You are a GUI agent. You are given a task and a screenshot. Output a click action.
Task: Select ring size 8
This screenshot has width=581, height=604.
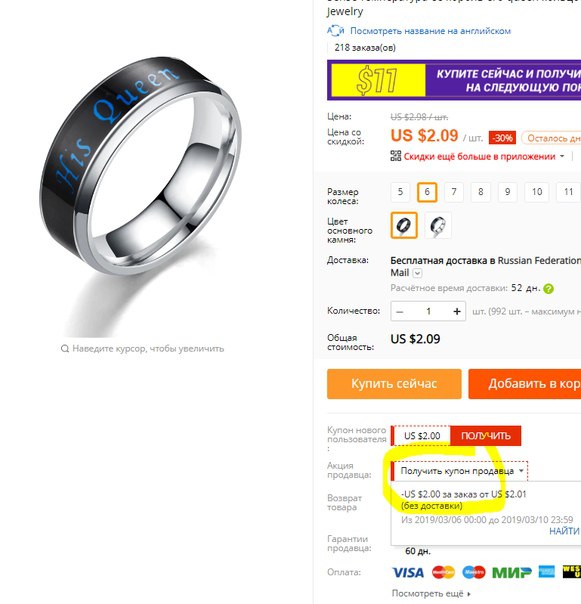[x=480, y=192]
